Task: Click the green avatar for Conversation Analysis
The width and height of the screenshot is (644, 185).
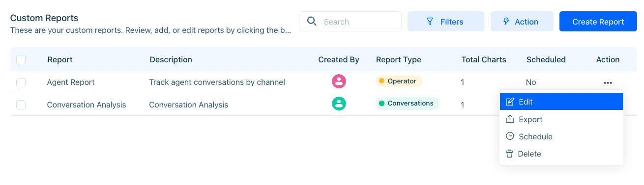Action: (x=339, y=104)
